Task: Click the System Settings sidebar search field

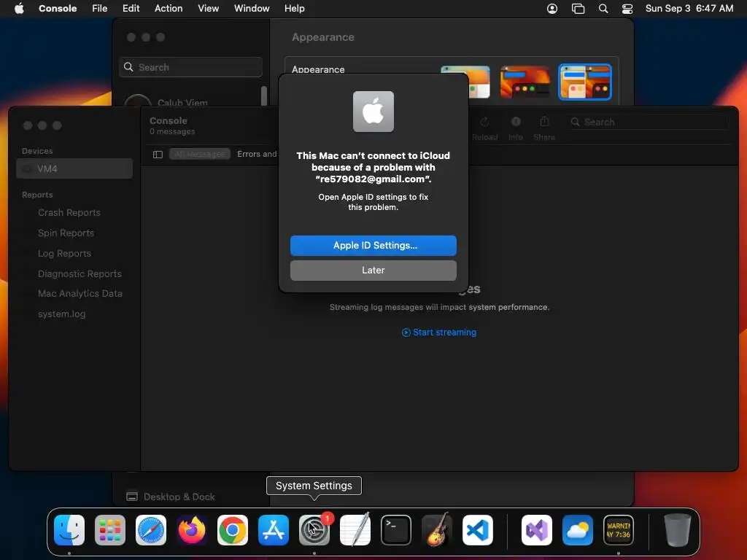Action: coord(190,67)
